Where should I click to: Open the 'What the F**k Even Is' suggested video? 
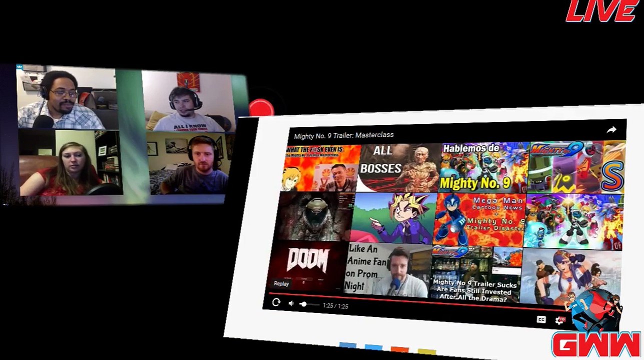point(322,168)
